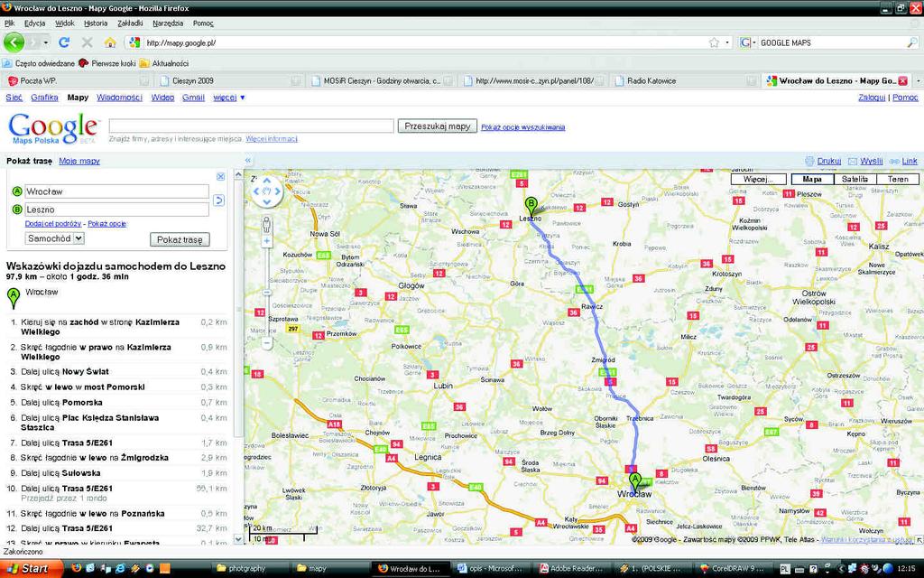Screen dimensions: 924x578
Task: Click the Firefox URL address bar
Action: pyautogui.click(x=424, y=42)
